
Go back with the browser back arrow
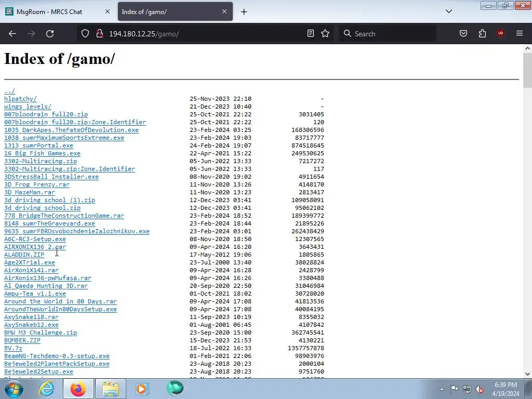[x=12, y=34]
